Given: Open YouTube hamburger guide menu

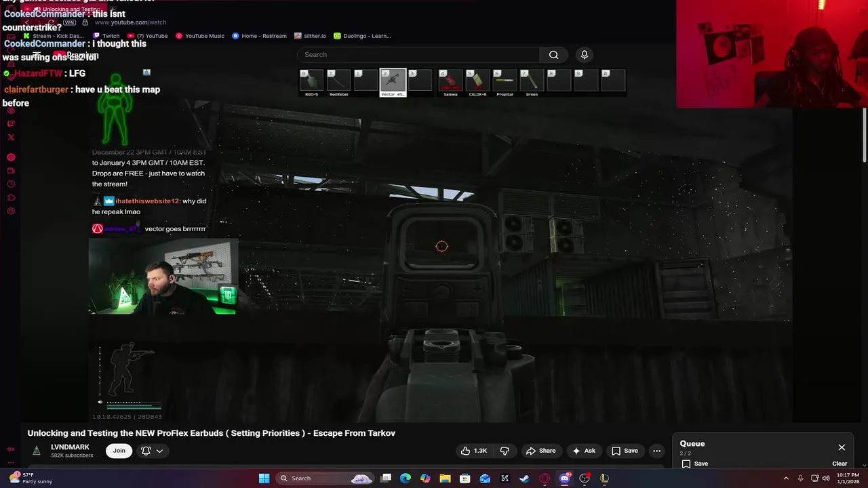Looking at the screenshot, I should tap(37, 55).
